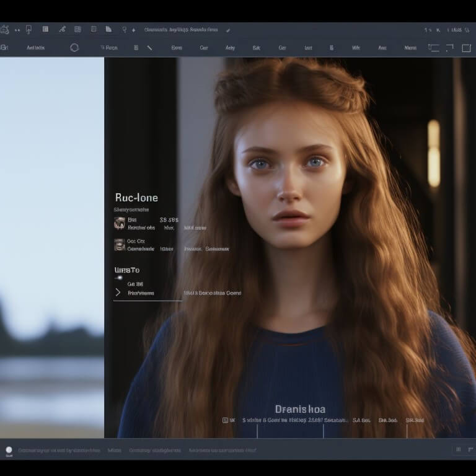Viewport: 476px width, 476px height.
Task: Click the lightbulb pin icon in top toolbar
Action: click(x=124, y=29)
